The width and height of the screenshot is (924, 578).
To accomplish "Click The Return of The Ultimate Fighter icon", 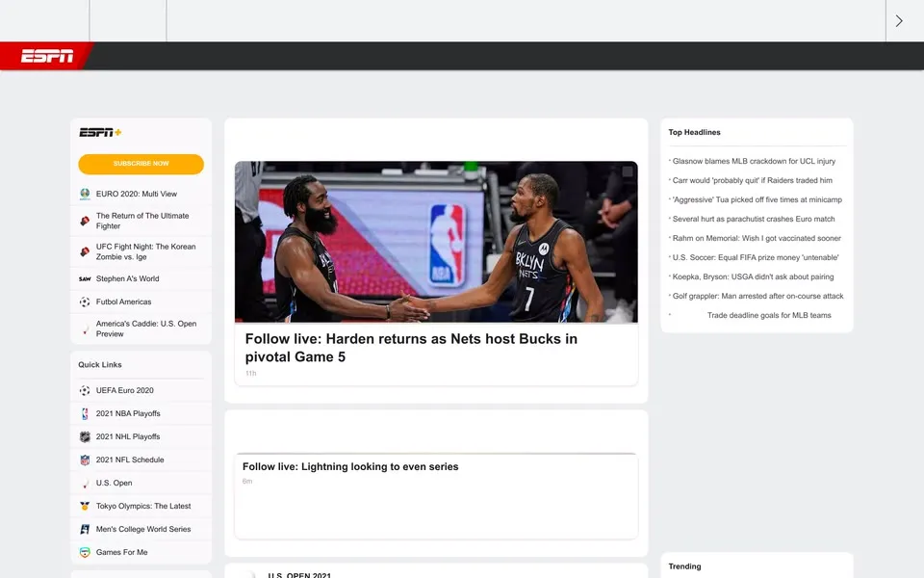I will pyautogui.click(x=85, y=221).
